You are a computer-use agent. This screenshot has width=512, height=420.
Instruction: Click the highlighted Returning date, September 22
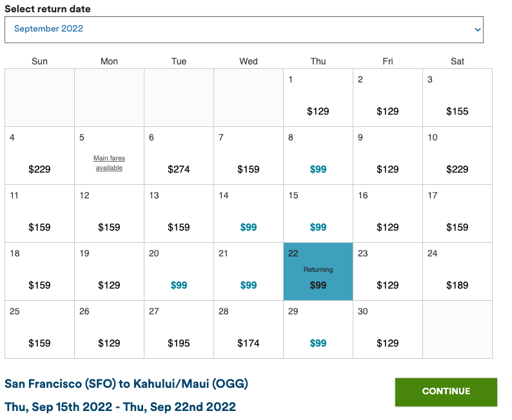coord(318,272)
